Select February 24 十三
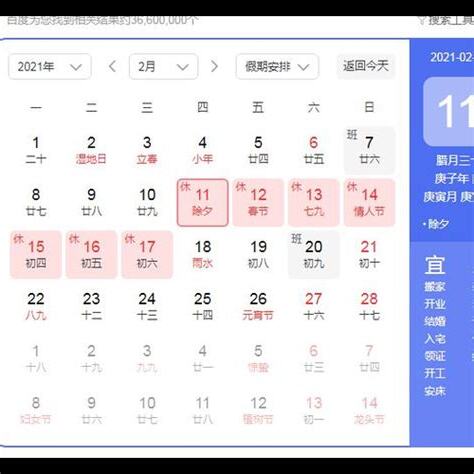This screenshot has height=474, width=474. coord(147,306)
